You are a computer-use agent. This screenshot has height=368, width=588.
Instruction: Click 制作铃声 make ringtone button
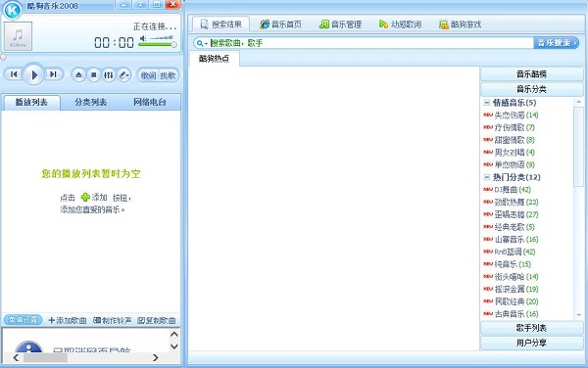tap(112, 320)
